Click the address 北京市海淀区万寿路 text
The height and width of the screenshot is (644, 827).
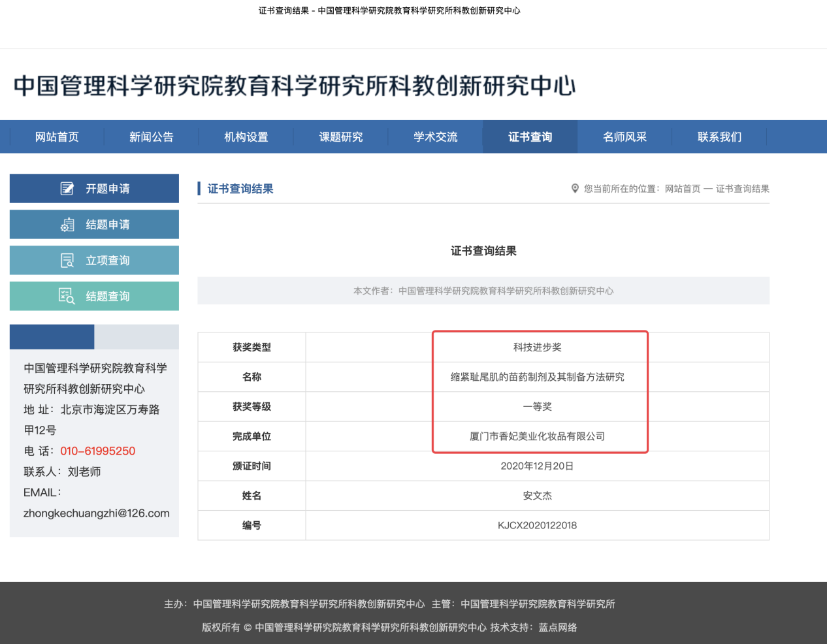tap(110, 410)
